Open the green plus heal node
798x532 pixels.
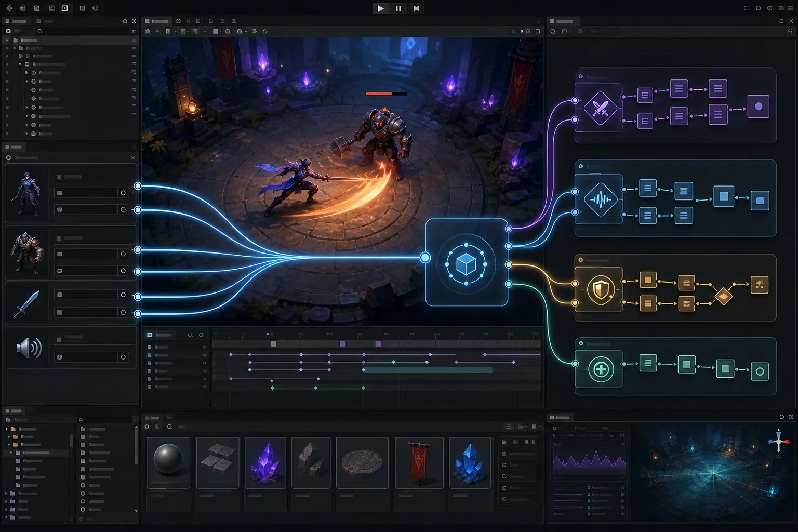click(x=601, y=369)
